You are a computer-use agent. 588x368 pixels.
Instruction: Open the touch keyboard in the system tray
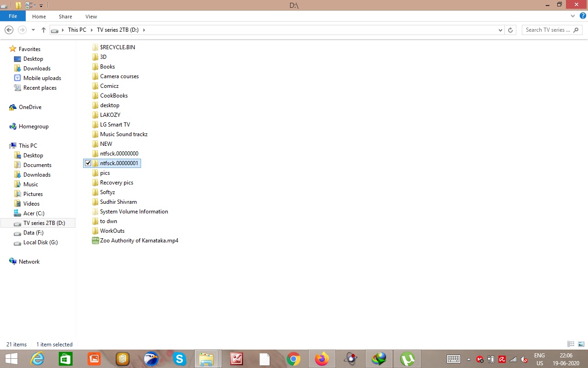(453, 359)
